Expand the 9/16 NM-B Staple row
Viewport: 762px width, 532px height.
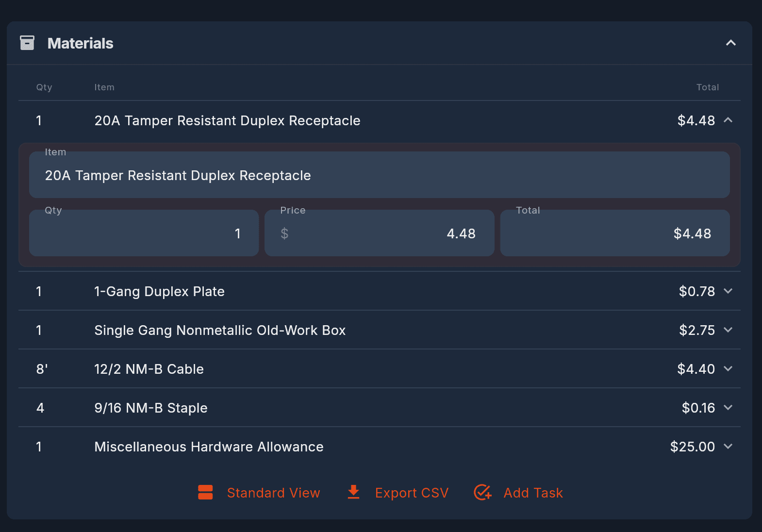[x=728, y=407]
